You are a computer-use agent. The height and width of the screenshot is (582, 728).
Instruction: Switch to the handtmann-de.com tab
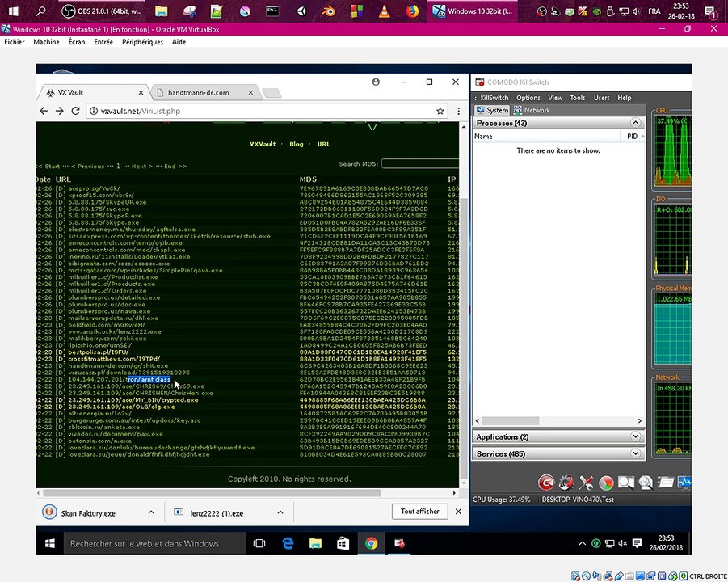[x=204, y=92]
